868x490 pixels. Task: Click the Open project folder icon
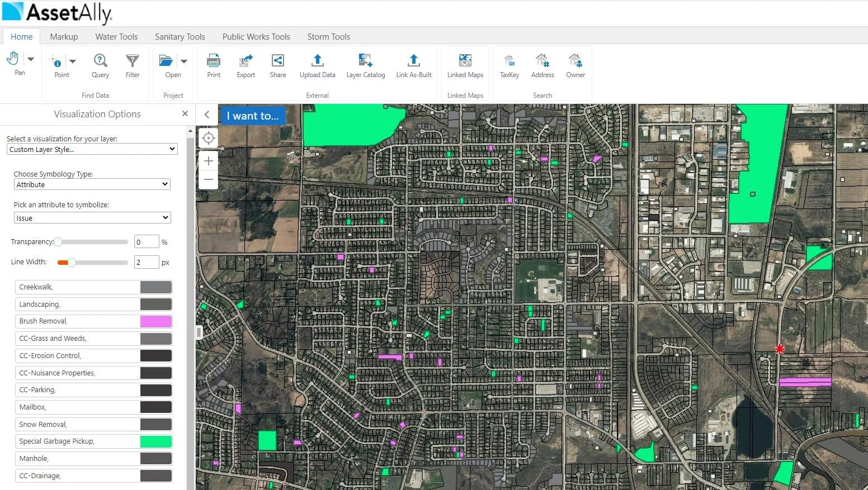(x=166, y=60)
